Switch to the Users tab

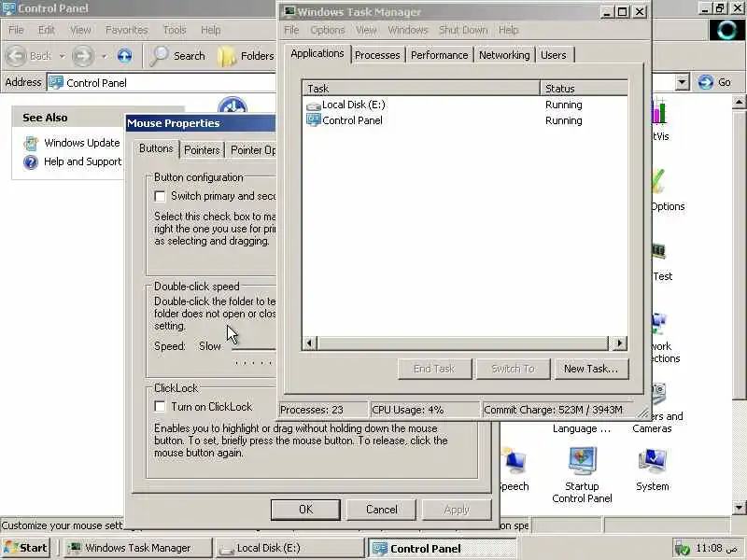pyautogui.click(x=554, y=55)
